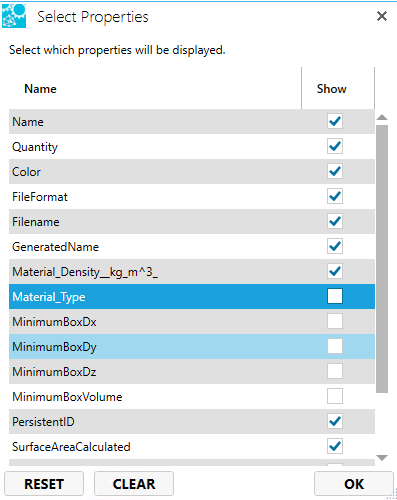Close the Select Properties dialog
Image resolution: width=397 pixels, height=500 pixels.
tap(382, 16)
